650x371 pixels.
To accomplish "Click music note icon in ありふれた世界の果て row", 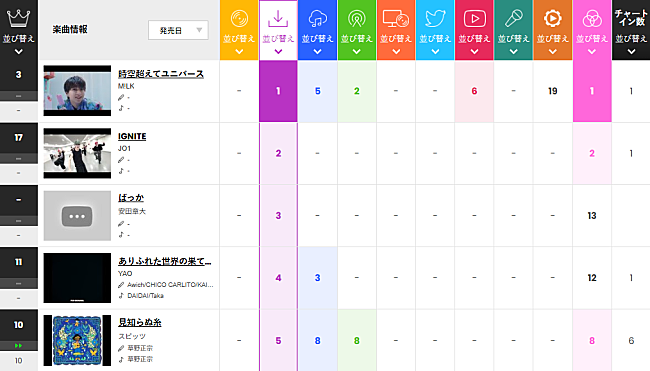I will click(121, 296).
